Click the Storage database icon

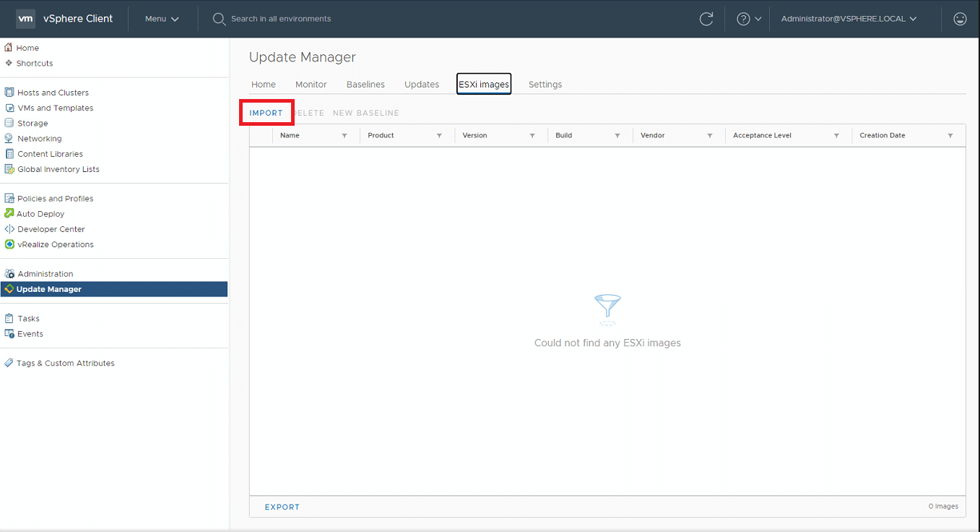click(x=9, y=123)
